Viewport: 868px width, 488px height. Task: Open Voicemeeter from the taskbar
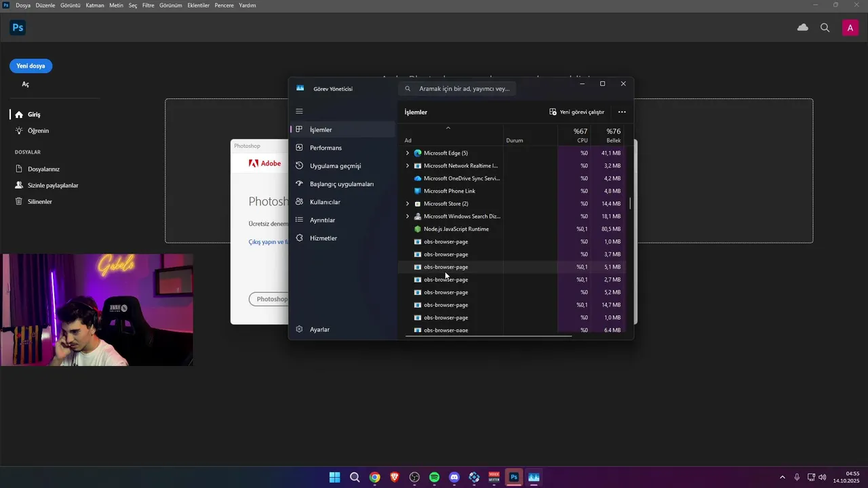(x=494, y=477)
